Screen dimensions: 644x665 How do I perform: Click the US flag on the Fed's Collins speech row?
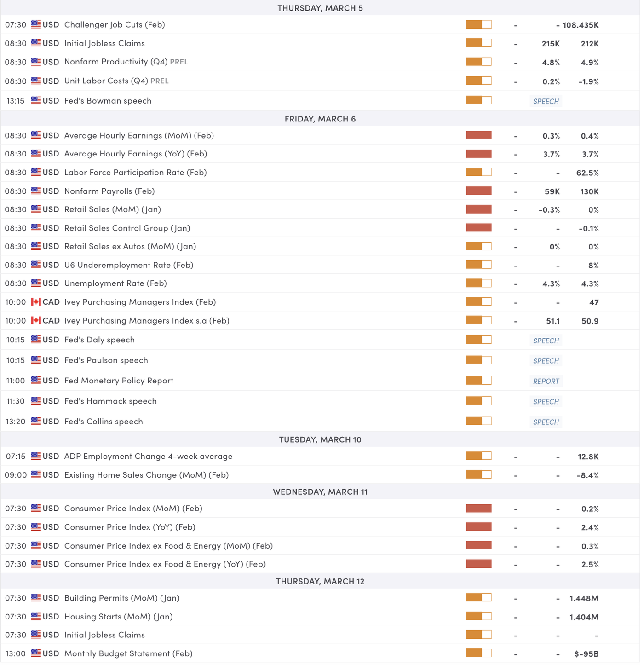pyautogui.click(x=36, y=421)
